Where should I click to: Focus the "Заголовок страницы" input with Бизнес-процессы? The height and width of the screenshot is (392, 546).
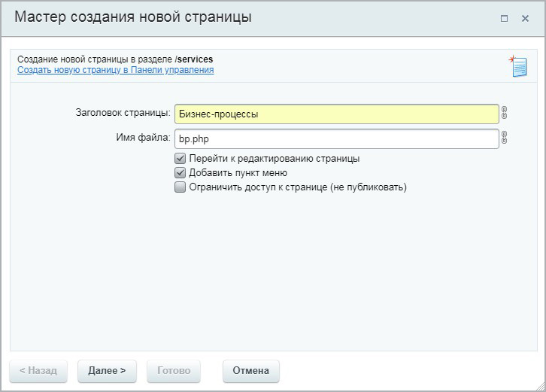335,114
